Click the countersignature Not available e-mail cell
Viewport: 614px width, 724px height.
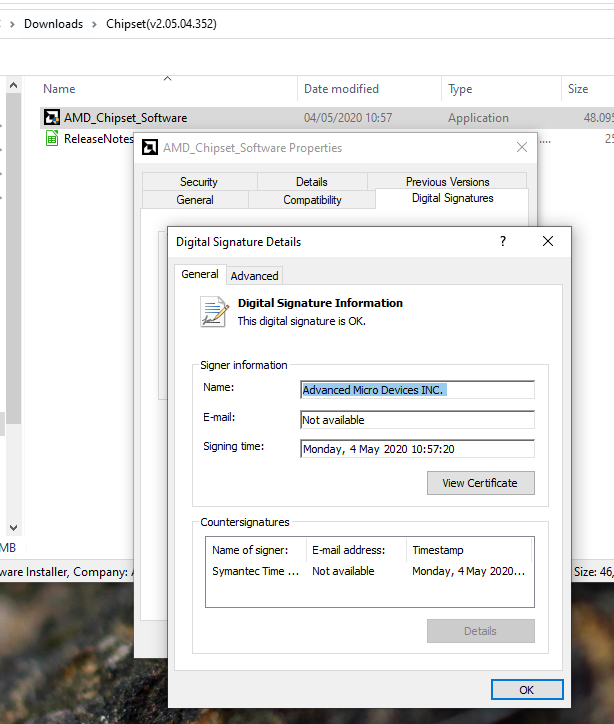point(343,571)
